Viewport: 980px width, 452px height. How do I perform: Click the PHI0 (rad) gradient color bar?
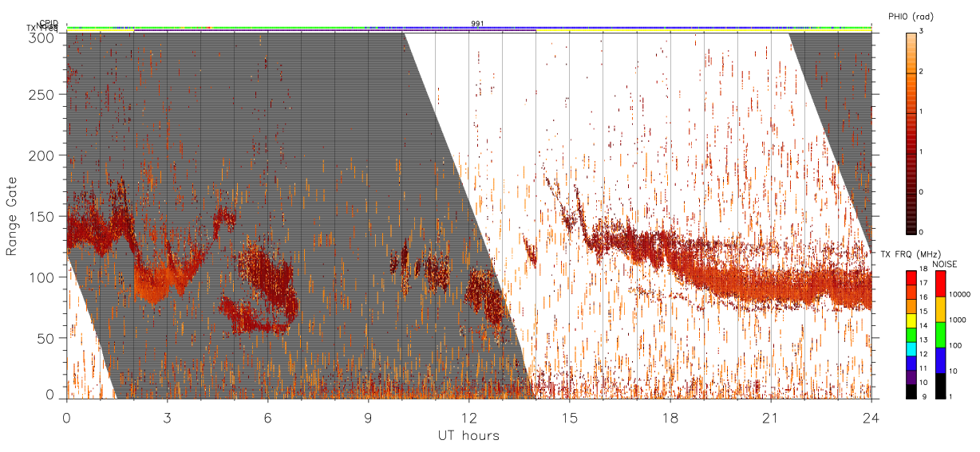[x=911, y=132]
